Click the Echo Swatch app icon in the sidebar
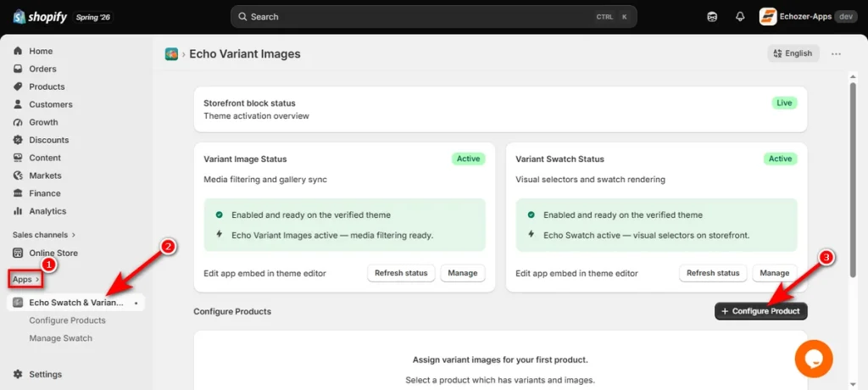This screenshot has width=868, height=390. (18, 303)
